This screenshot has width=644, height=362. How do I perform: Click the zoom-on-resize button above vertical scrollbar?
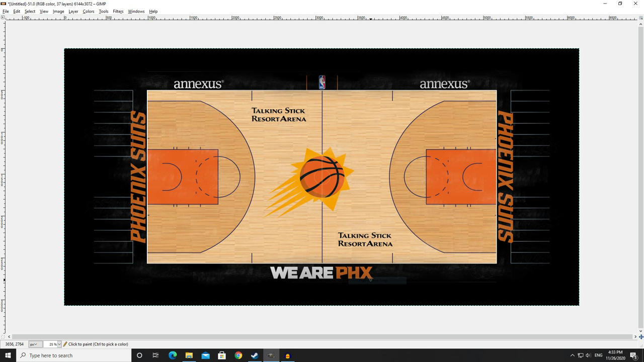coord(641,18)
